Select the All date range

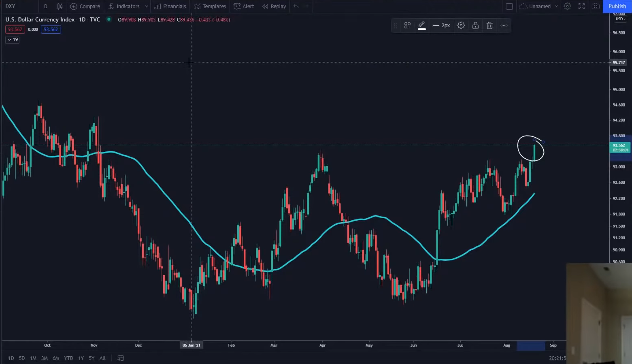pos(102,358)
